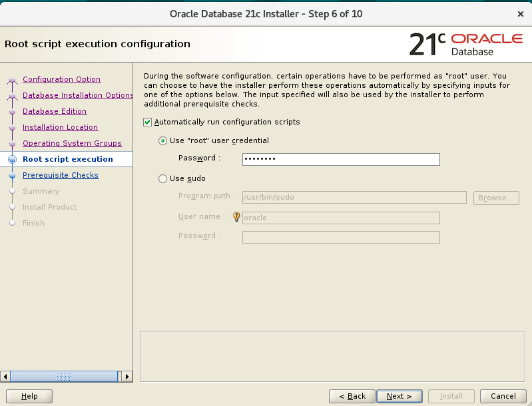Click the Install Product step bullet icon
Viewport: 532px width, 406px height.
pyautogui.click(x=12, y=207)
